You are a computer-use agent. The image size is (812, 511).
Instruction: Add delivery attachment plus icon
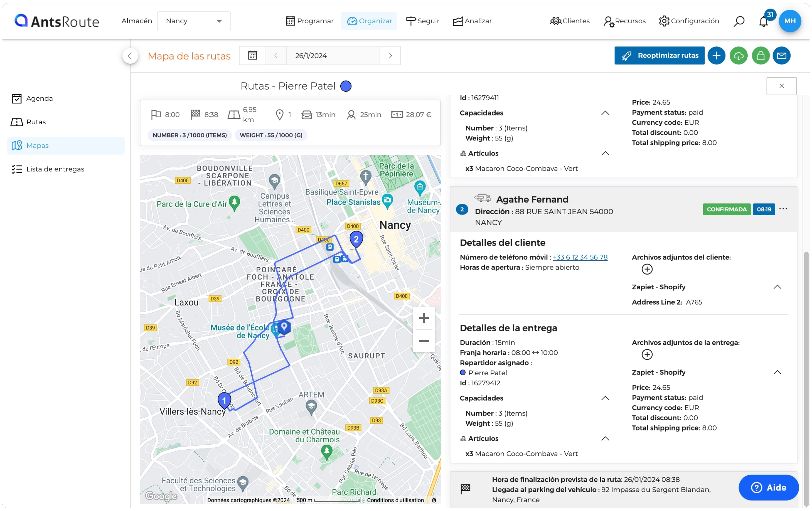point(647,354)
